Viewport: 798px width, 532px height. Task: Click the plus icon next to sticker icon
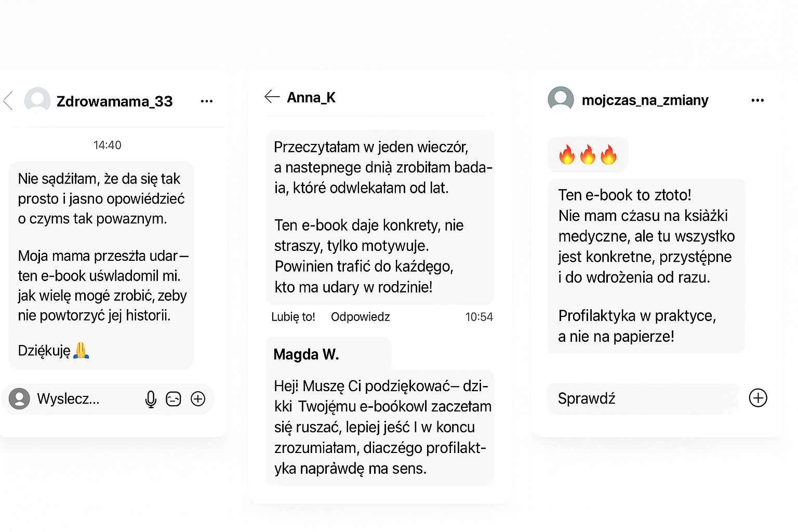click(198, 399)
